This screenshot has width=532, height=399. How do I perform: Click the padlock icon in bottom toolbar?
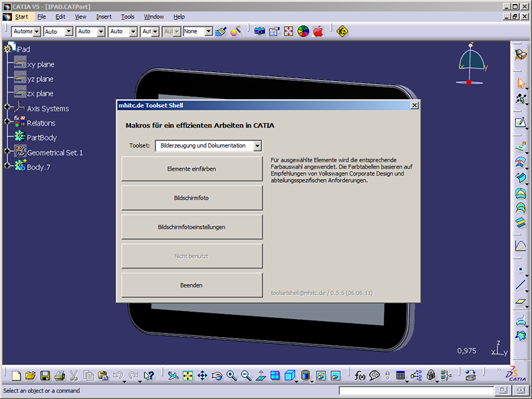tap(431, 375)
